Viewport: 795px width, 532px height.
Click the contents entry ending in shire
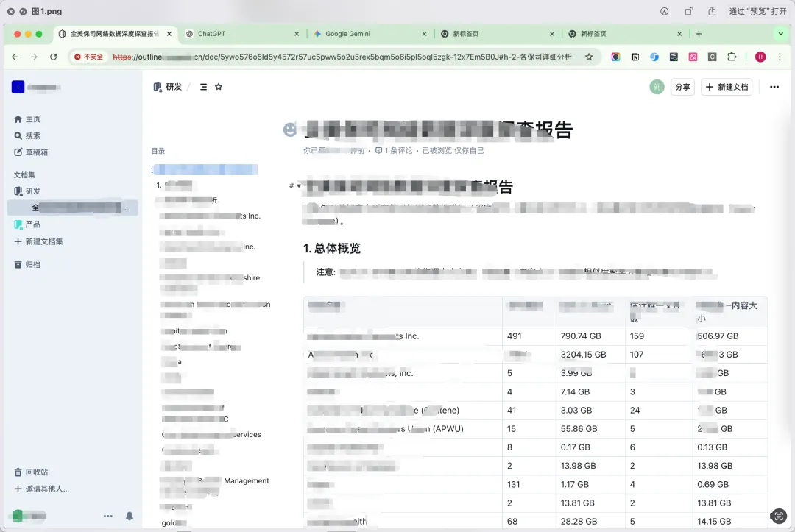pos(210,277)
